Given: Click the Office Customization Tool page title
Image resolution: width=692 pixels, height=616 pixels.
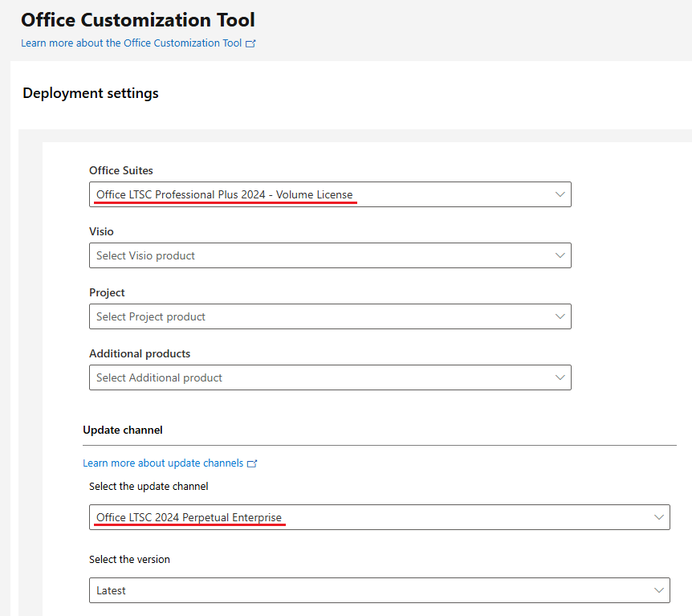Looking at the screenshot, I should coord(138,19).
